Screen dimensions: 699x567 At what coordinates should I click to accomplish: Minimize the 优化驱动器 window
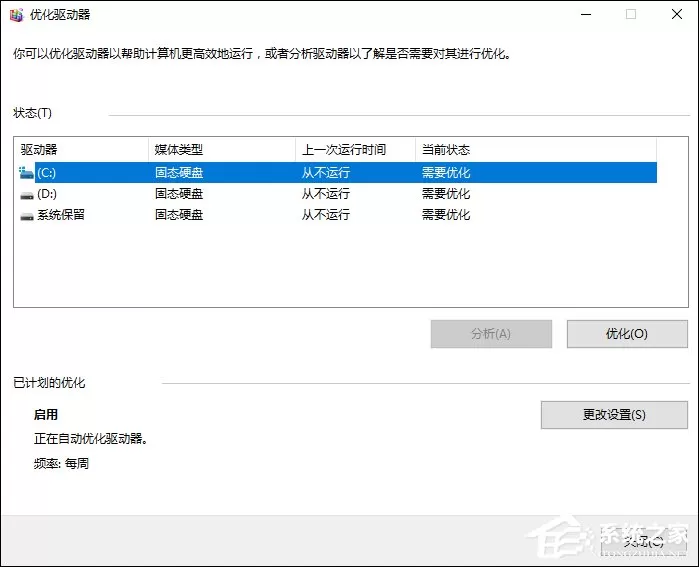(586, 14)
